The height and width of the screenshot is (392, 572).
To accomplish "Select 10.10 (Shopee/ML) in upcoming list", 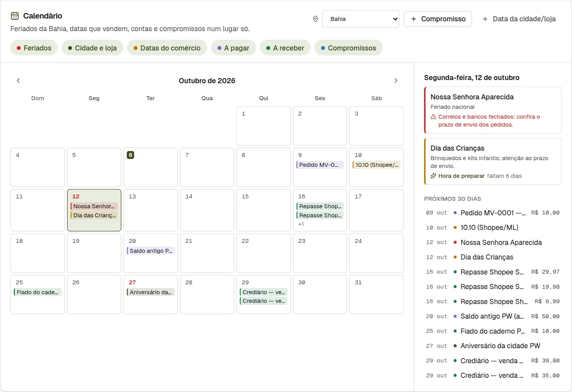I will coord(493,228).
